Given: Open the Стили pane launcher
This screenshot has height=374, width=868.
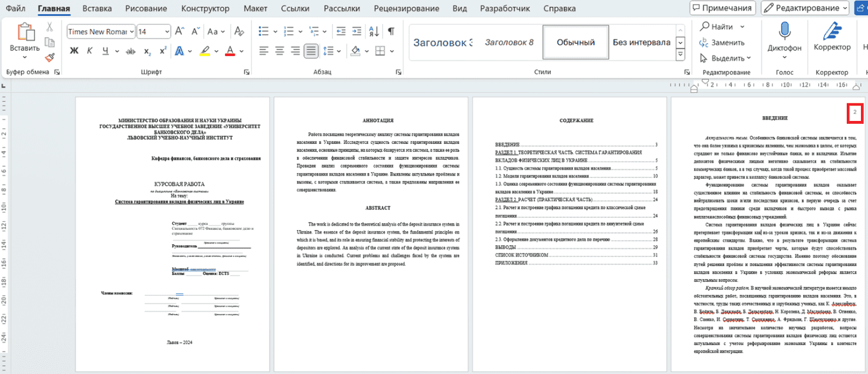Looking at the screenshot, I should point(687,72).
